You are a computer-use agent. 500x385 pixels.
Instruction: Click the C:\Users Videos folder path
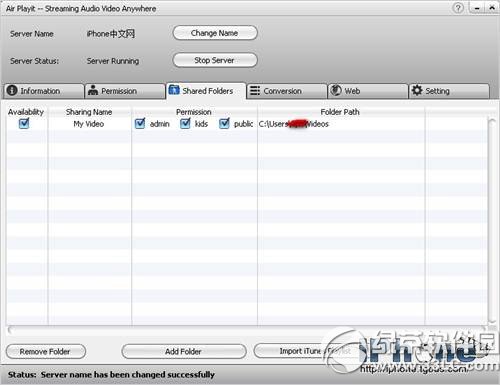click(x=294, y=124)
